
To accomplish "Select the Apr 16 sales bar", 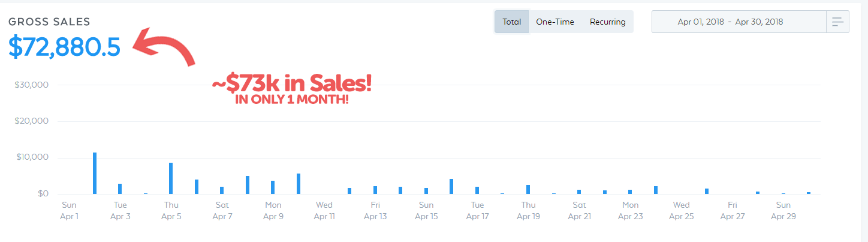I will click(x=451, y=186).
